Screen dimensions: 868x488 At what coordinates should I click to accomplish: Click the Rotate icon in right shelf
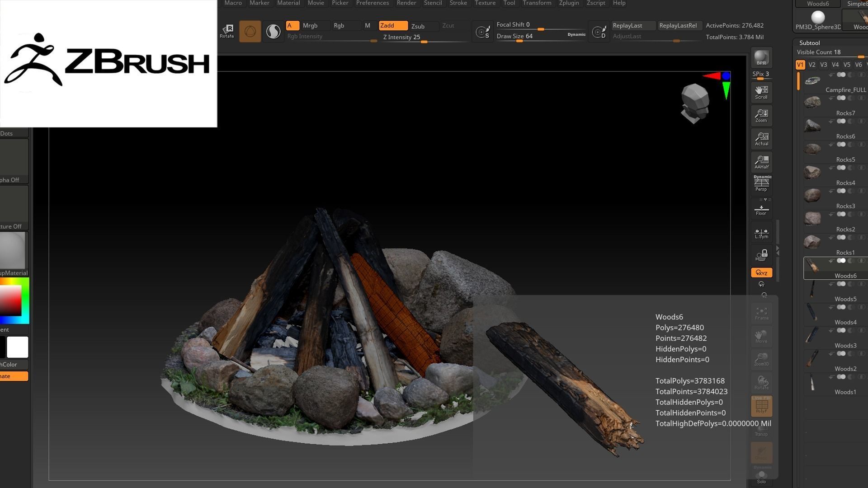coord(761,382)
